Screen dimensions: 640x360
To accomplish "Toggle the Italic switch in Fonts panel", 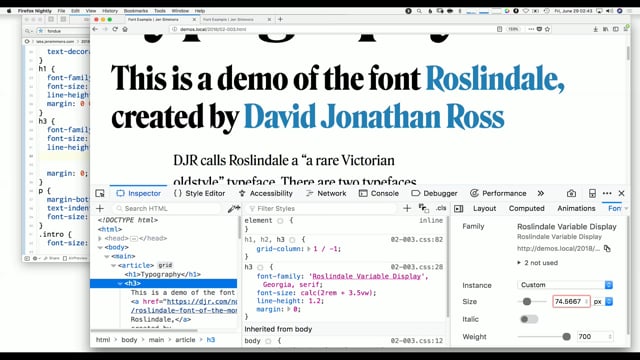I will [x=529, y=319].
